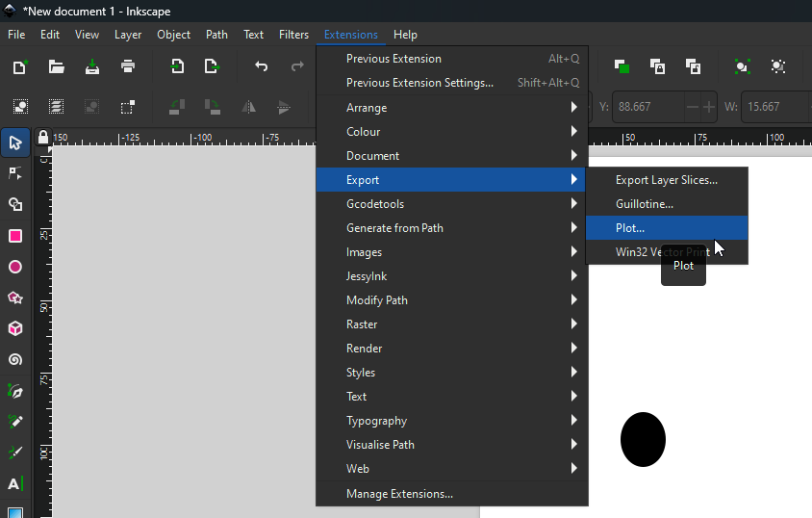Screen dimensions: 812x518
Task: Click Rotate 90 degrees clockwise icon
Action: (213, 107)
